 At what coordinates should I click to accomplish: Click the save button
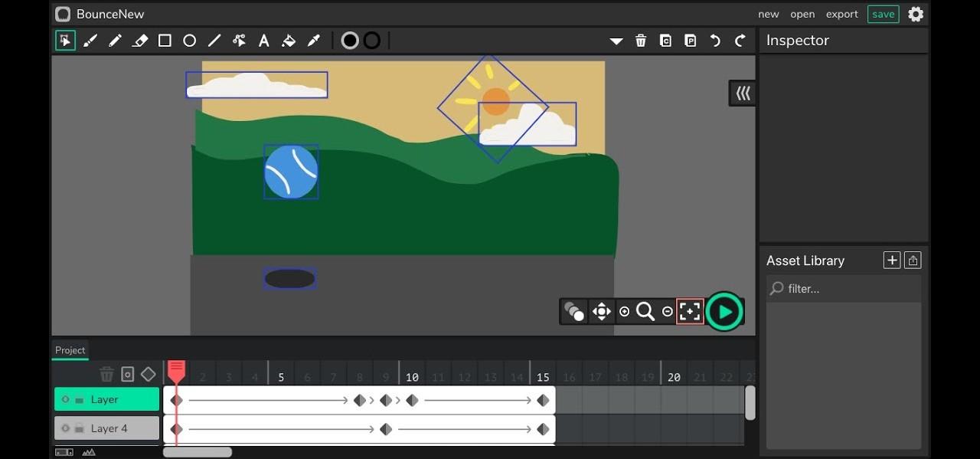click(883, 14)
